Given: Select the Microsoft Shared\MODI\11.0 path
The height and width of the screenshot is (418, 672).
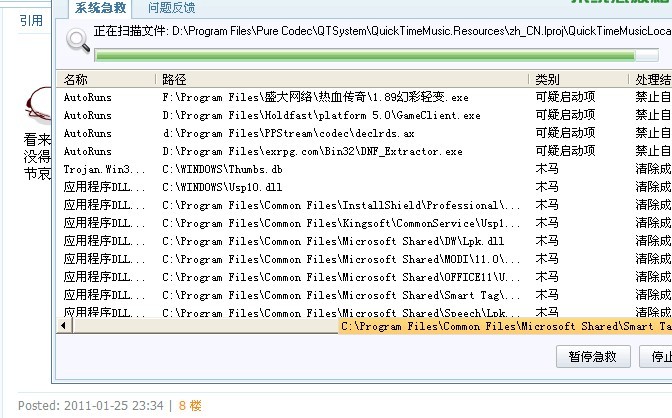Looking at the screenshot, I should coord(341,259).
